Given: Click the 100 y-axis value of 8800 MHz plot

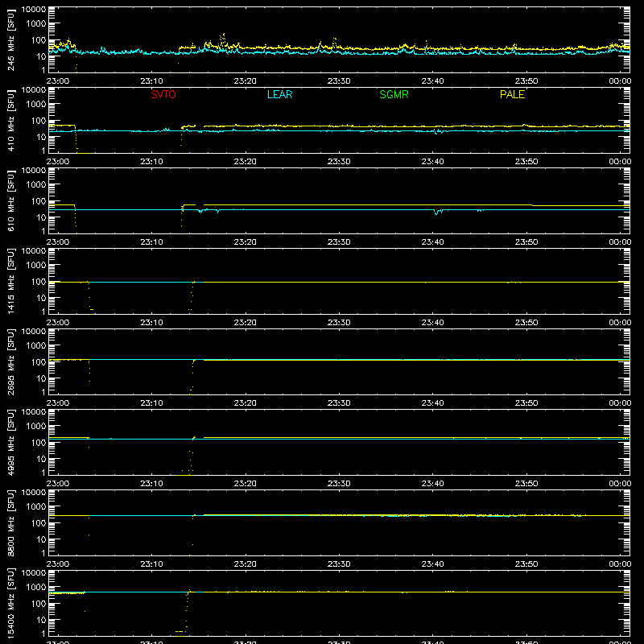Looking at the screenshot, I should point(39,523).
